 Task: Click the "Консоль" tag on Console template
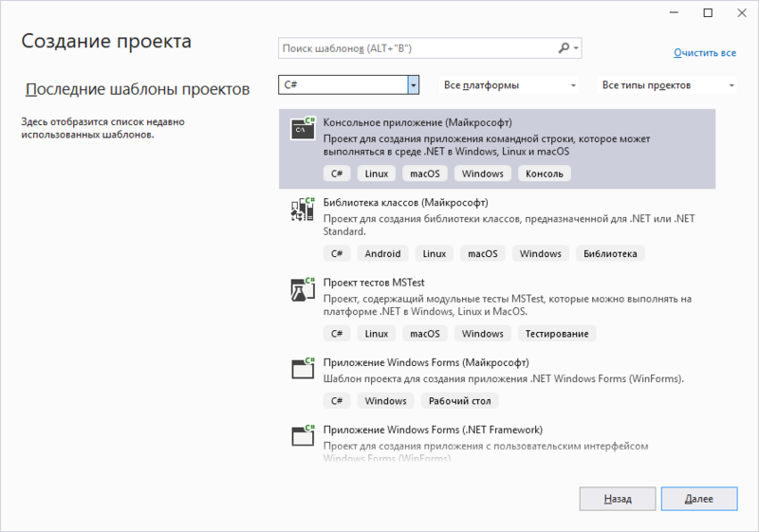coord(544,174)
